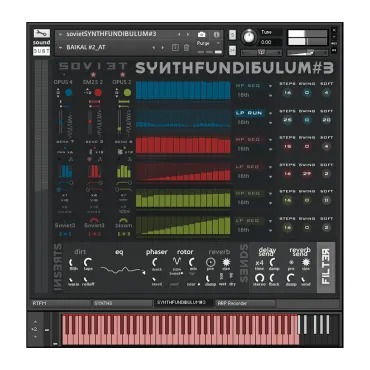
Task: Click OPUS 4 layer name
Action: [x=63, y=82]
